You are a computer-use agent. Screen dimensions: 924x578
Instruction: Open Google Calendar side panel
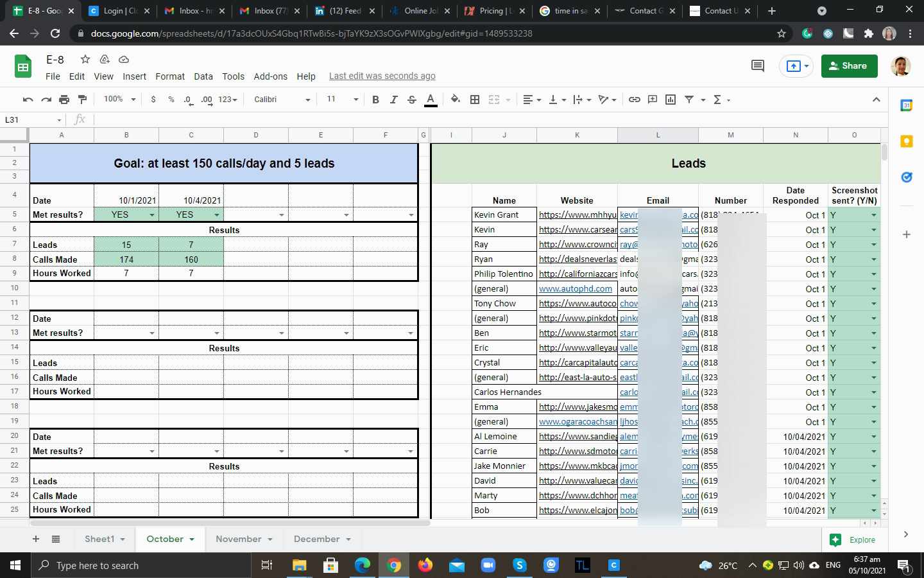906,105
